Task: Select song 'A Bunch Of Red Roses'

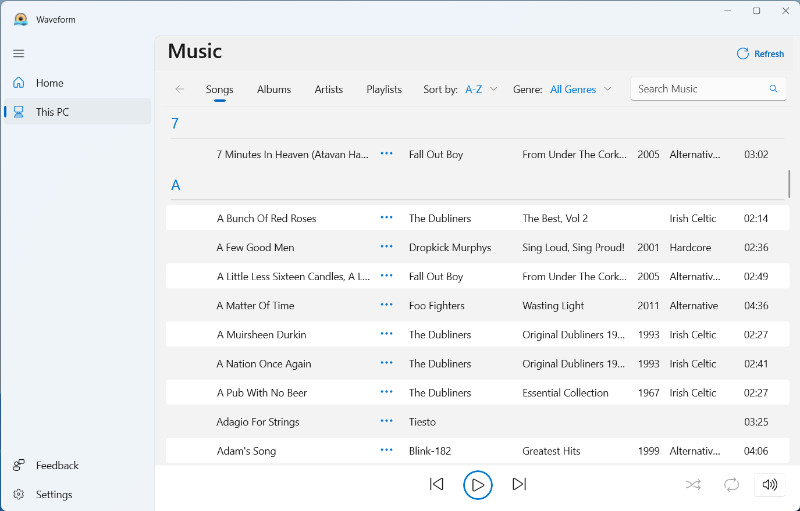Action: (266, 218)
